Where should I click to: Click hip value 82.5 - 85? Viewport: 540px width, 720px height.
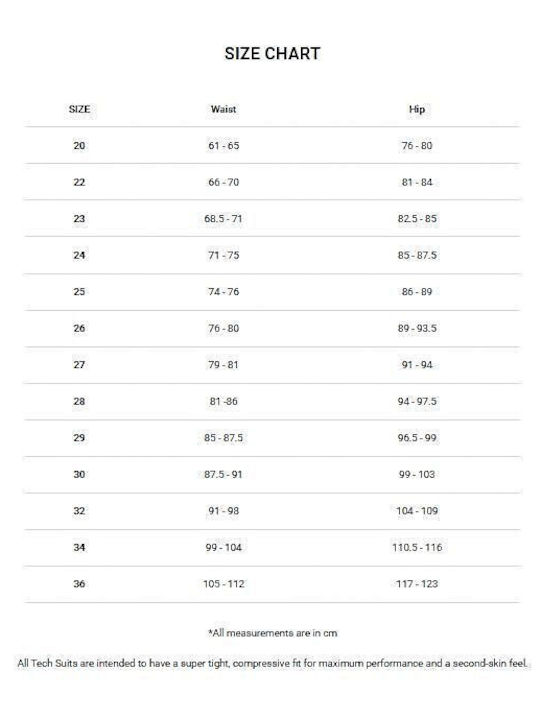tap(417, 219)
